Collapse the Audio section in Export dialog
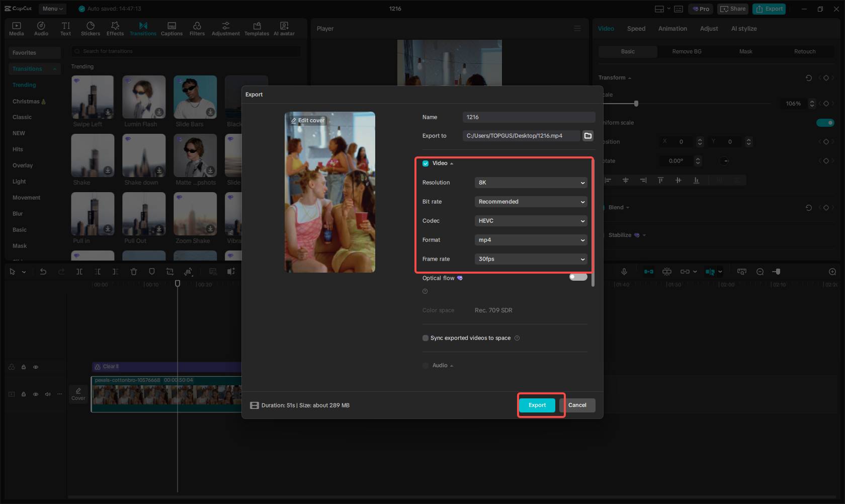845x504 pixels. (x=451, y=365)
